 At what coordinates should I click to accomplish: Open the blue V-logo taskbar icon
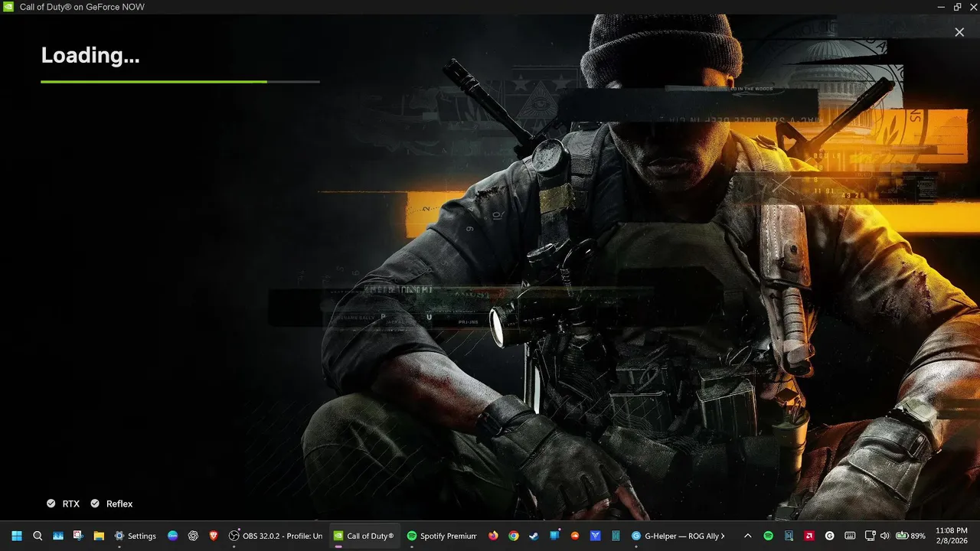(596, 536)
